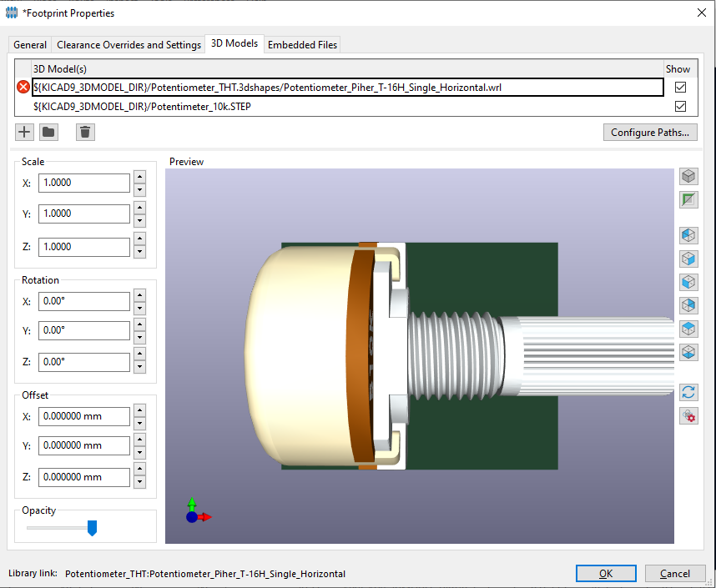The width and height of the screenshot is (716, 588).
Task: Click the Cancel button
Action: (675, 574)
